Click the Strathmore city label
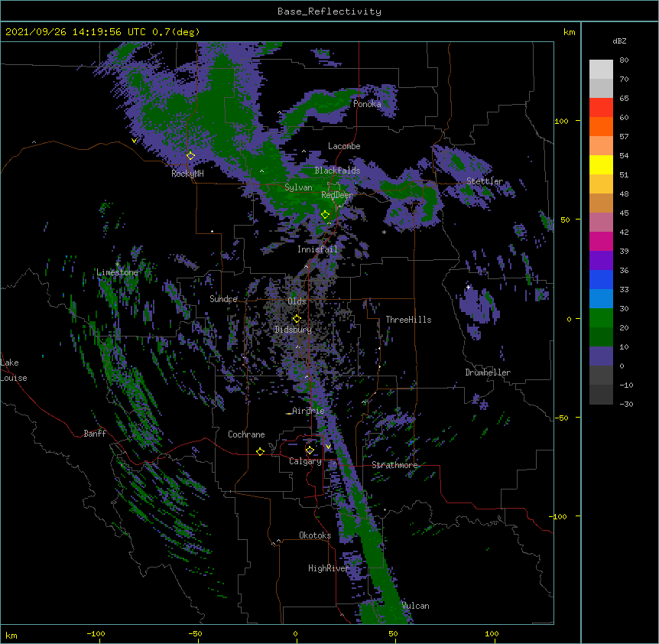The width and height of the screenshot is (659, 644). point(394,465)
